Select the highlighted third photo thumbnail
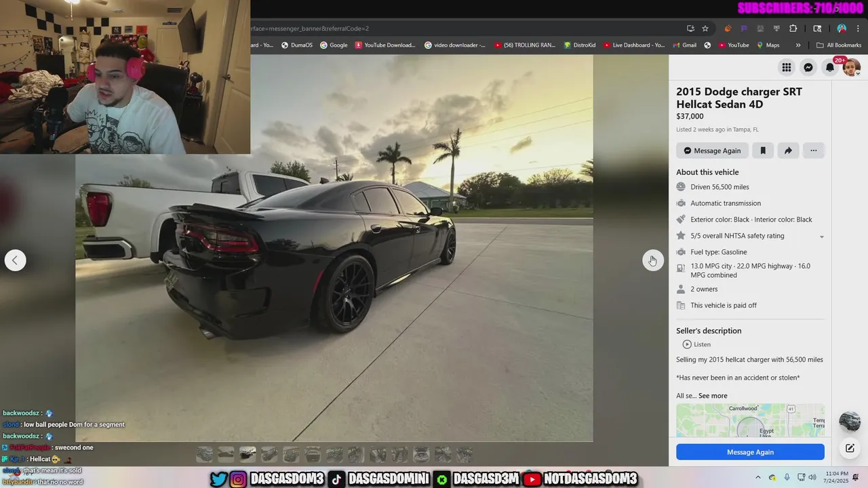Image resolution: width=868 pixels, height=488 pixels. pos(248,454)
